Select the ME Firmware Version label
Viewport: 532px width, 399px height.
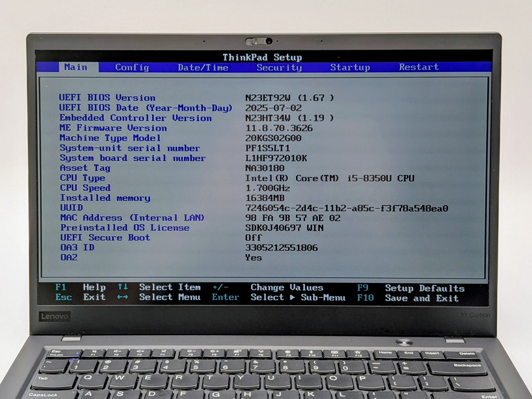point(113,128)
